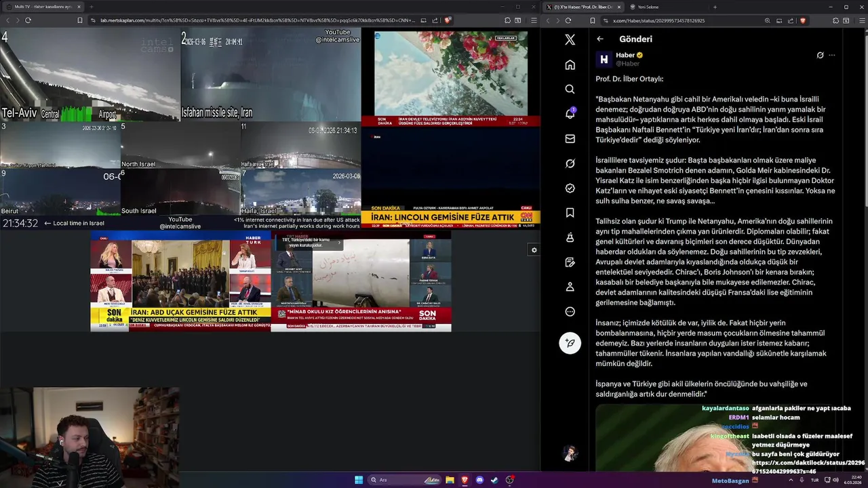Open the Windows Start menu

tap(359, 480)
